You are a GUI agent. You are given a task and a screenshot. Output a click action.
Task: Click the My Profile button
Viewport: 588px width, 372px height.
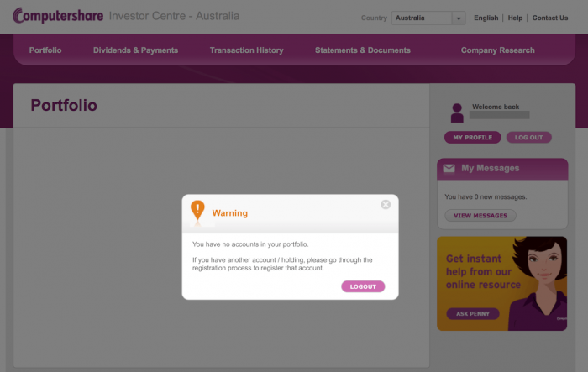472,137
